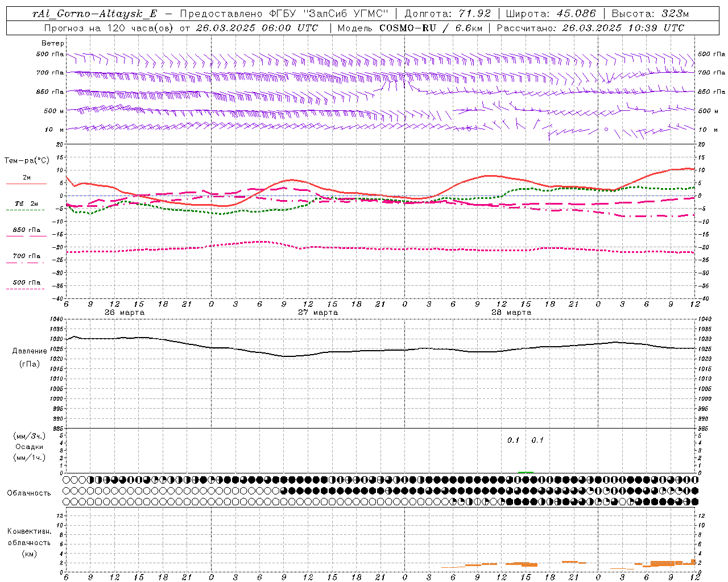Click the Ветер panel label
Viewport: 728px width, 582px height.
(53, 43)
